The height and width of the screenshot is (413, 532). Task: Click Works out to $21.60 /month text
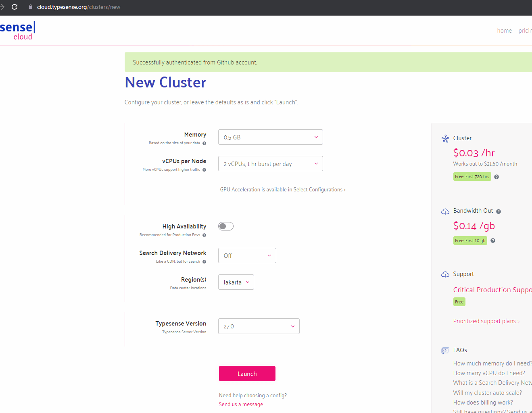pyautogui.click(x=485, y=164)
